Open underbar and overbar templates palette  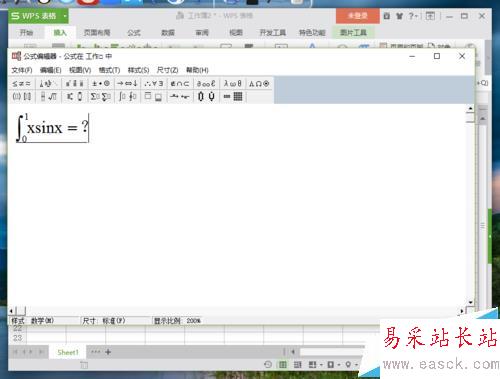154,97
